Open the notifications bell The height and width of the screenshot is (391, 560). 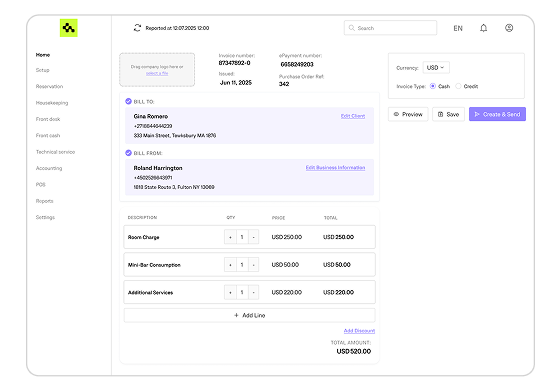(x=483, y=28)
